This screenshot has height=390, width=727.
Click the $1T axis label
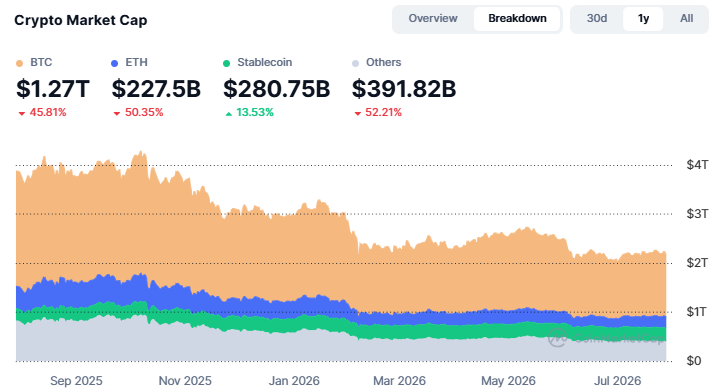(697, 312)
